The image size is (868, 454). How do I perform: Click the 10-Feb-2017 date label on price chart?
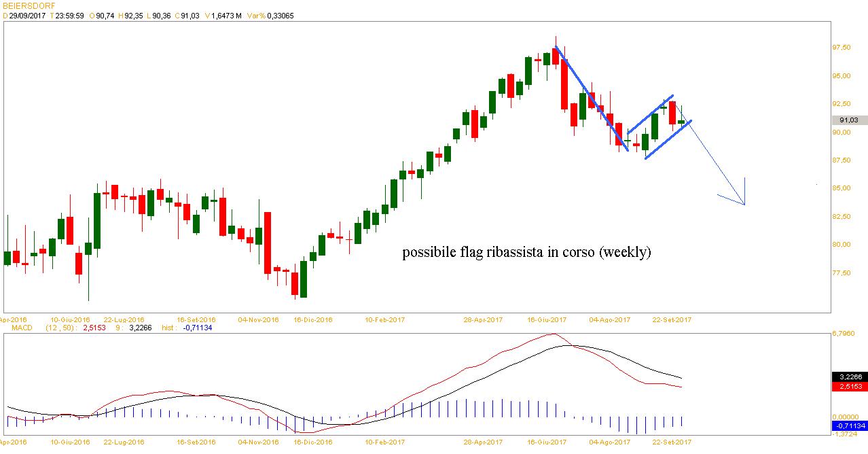[x=384, y=319]
